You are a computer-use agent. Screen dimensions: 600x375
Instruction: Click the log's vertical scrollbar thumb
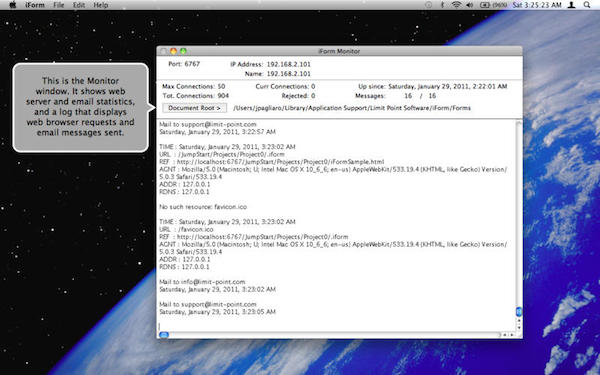[519, 311]
